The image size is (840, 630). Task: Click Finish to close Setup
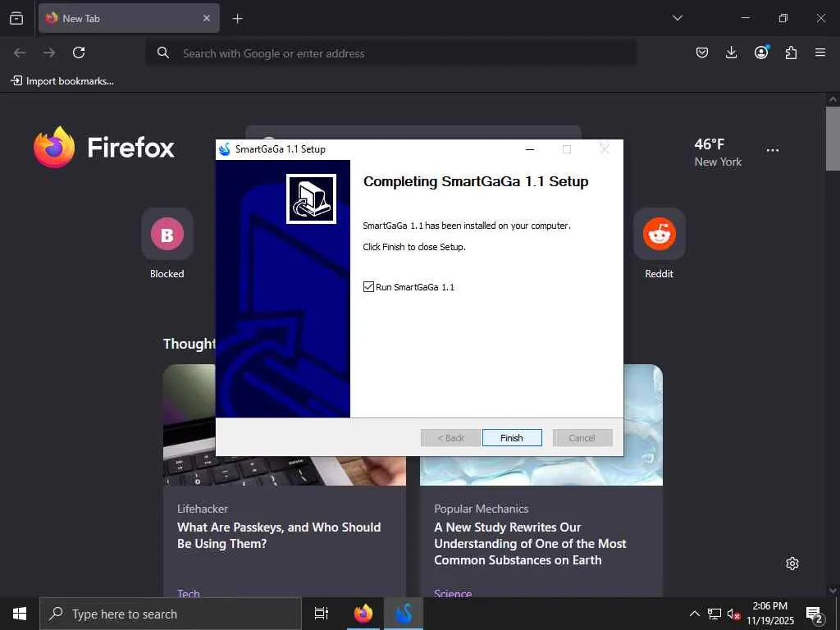[x=512, y=438]
